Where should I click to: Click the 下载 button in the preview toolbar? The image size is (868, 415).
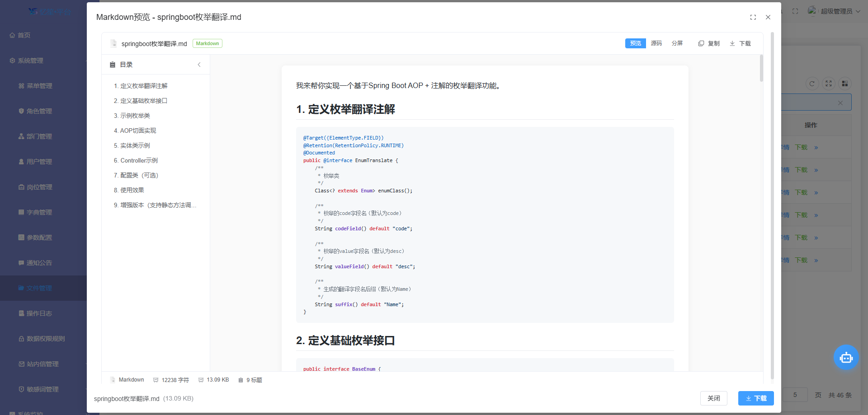pos(740,43)
